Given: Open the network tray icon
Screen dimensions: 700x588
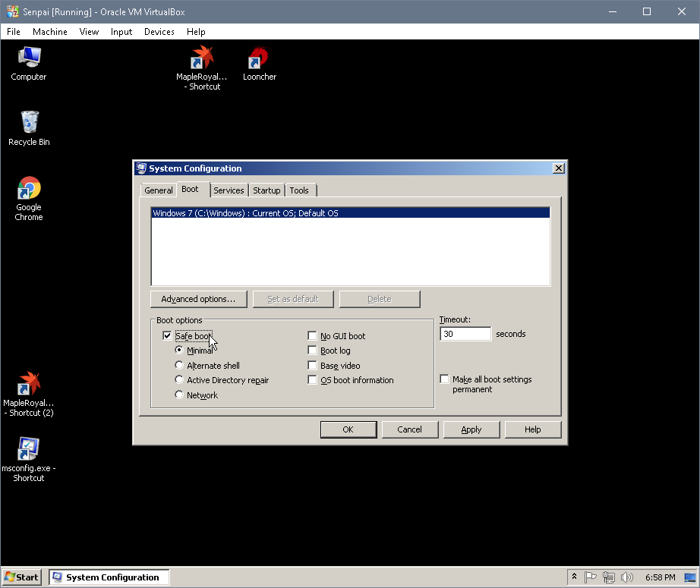Looking at the screenshot, I should 608,577.
